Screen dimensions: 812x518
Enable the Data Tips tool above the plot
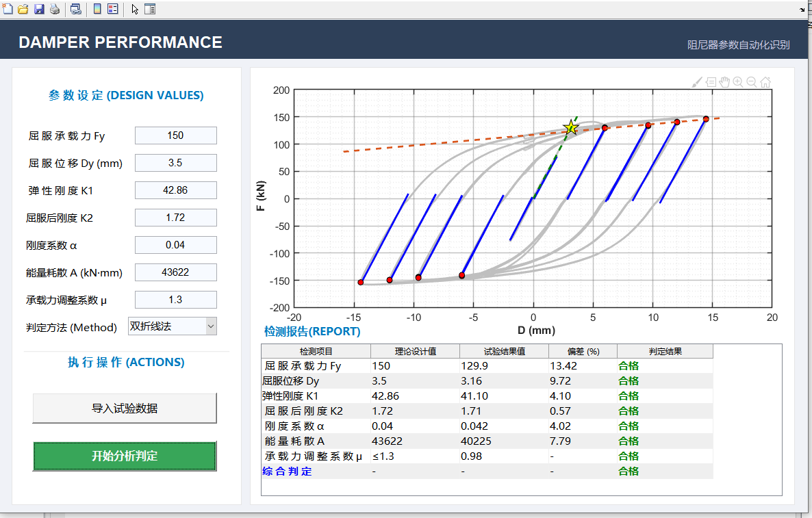(x=711, y=82)
